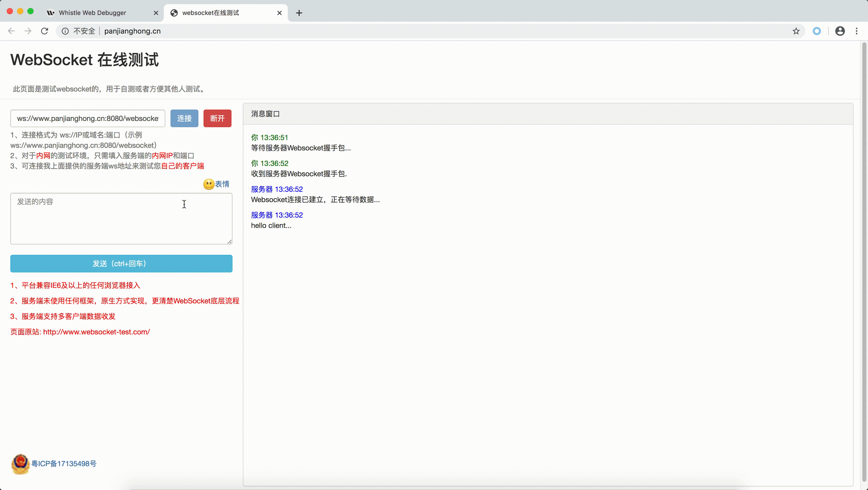This screenshot has height=490, width=868.
Task: Focus the WebSocket address input field
Action: pyautogui.click(x=87, y=118)
